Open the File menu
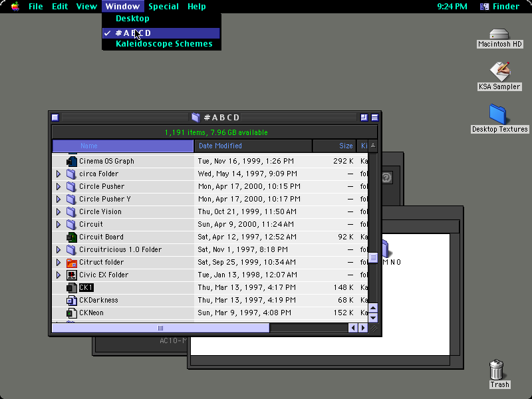The width and height of the screenshot is (532, 399). tap(36, 7)
